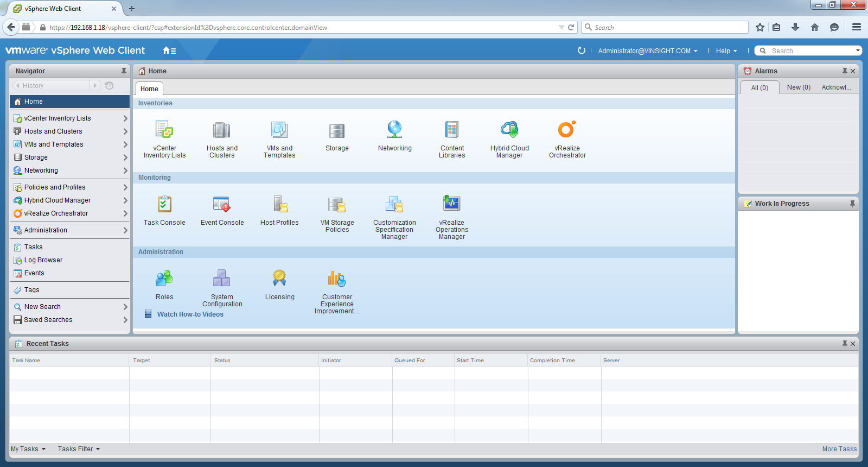
Task: Open the Event Console icon
Action: (222, 204)
